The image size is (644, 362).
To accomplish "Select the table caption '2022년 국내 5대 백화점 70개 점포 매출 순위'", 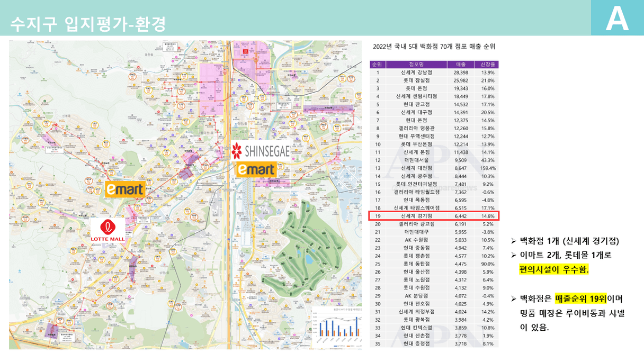I will (x=434, y=47).
